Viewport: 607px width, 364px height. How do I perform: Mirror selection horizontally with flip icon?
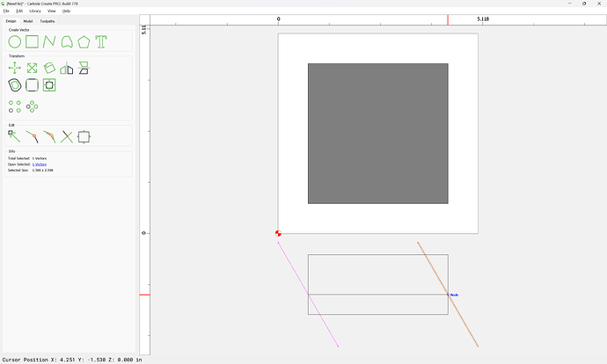67,68
